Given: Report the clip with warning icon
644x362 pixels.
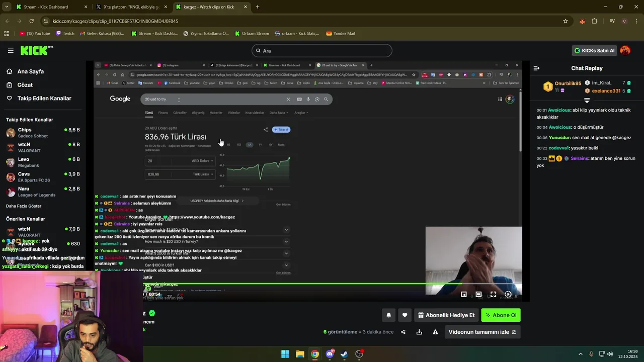Looking at the screenshot, I should coord(435,332).
